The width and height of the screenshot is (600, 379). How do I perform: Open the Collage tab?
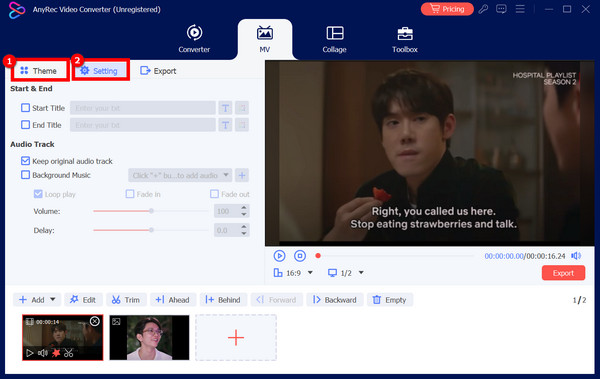pos(334,39)
